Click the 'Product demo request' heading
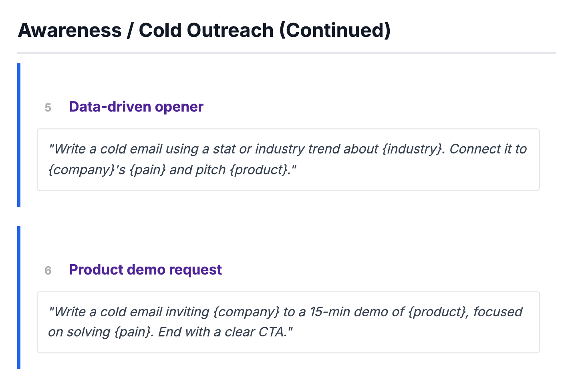Image resolution: width=588 pixels, height=372 pixels. (145, 269)
